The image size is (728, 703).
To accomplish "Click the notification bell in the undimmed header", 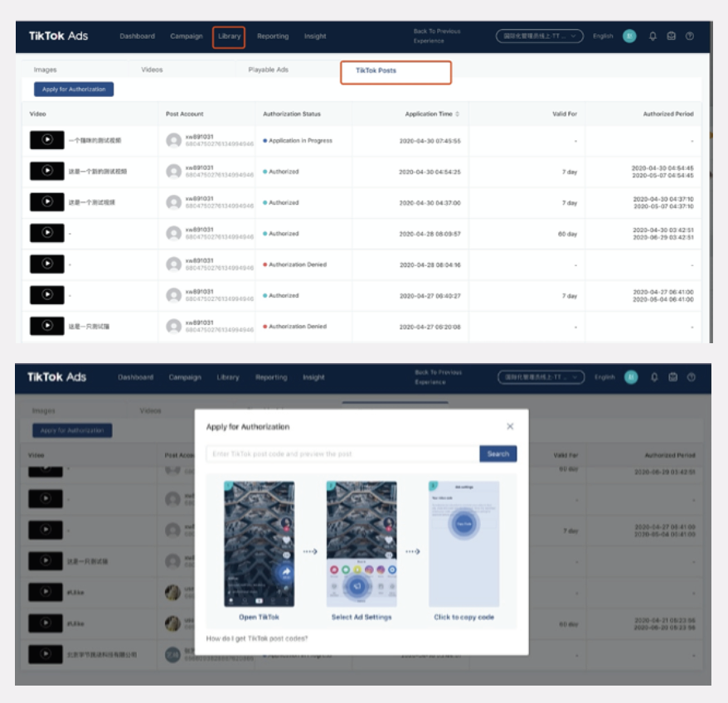I will click(x=653, y=36).
